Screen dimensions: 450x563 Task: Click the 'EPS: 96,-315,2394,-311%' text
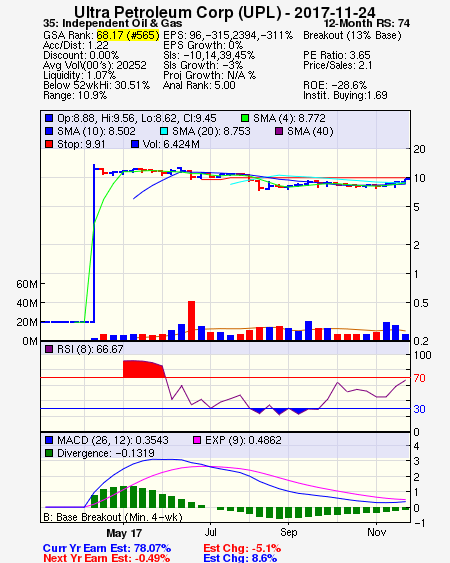228,35
